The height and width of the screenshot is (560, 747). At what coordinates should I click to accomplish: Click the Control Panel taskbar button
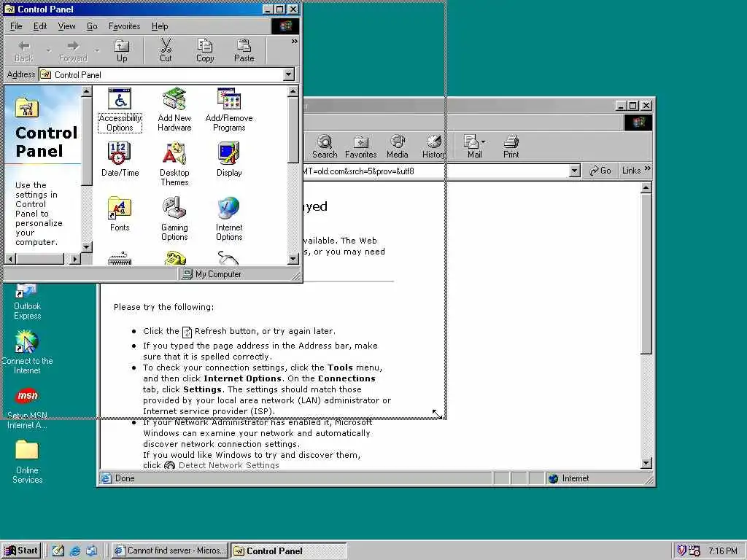click(289, 551)
